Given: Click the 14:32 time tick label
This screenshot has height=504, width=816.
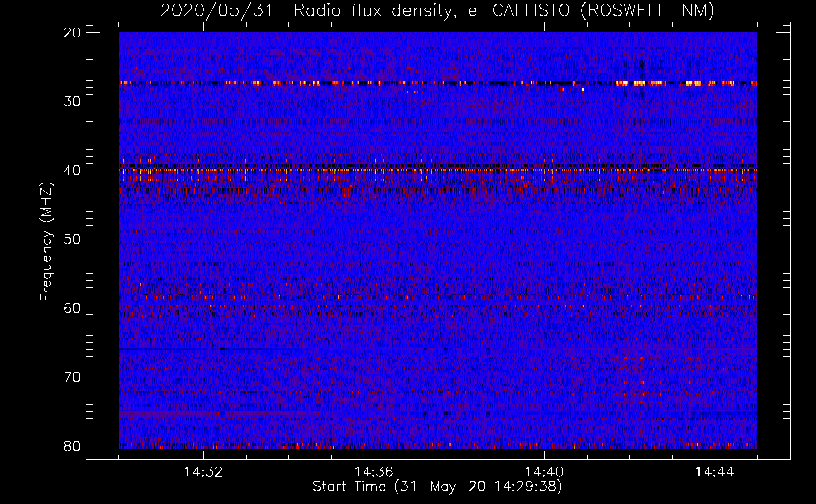Looking at the screenshot, I should pyautogui.click(x=203, y=472).
